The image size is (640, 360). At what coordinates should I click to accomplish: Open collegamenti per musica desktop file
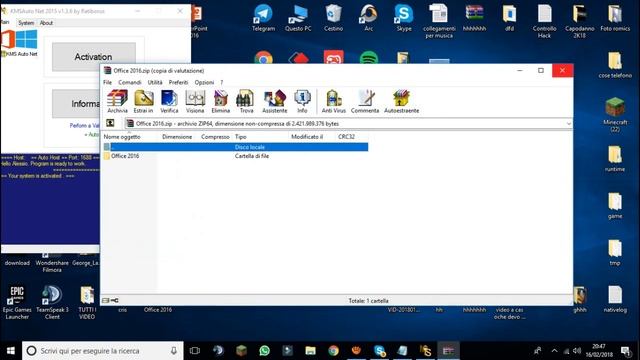pos(439,21)
